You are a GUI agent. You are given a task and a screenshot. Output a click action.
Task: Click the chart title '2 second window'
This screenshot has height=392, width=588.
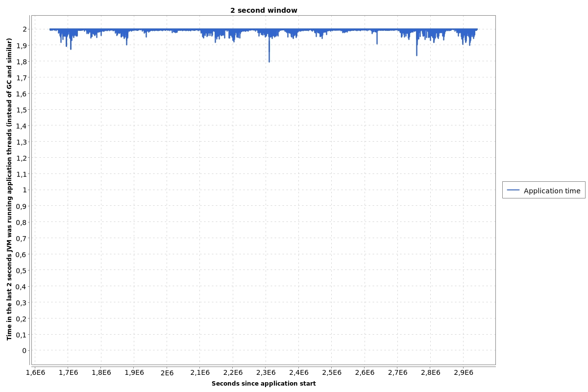[264, 10]
